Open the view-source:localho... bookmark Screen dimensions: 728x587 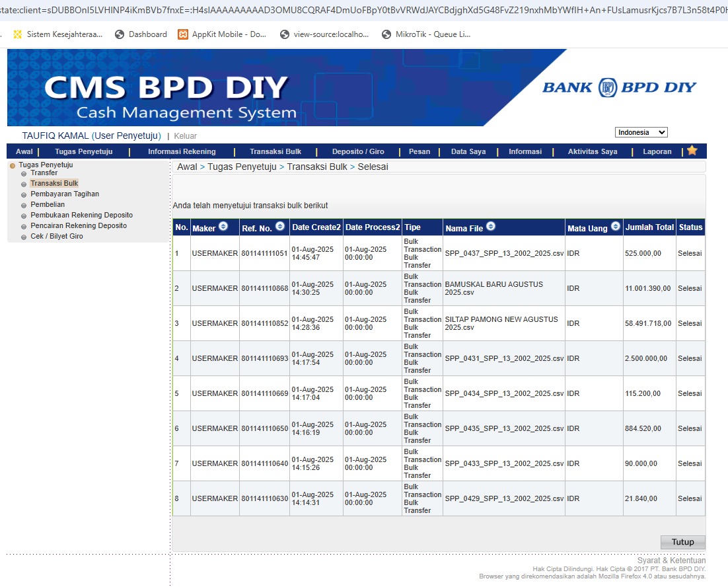(x=324, y=34)
